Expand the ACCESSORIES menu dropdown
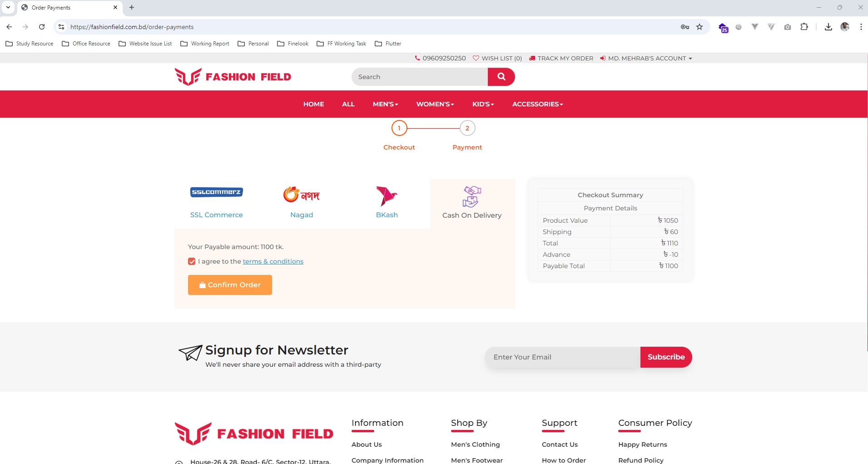This screenshot has height=464, width=868. [x=537, y=104]
